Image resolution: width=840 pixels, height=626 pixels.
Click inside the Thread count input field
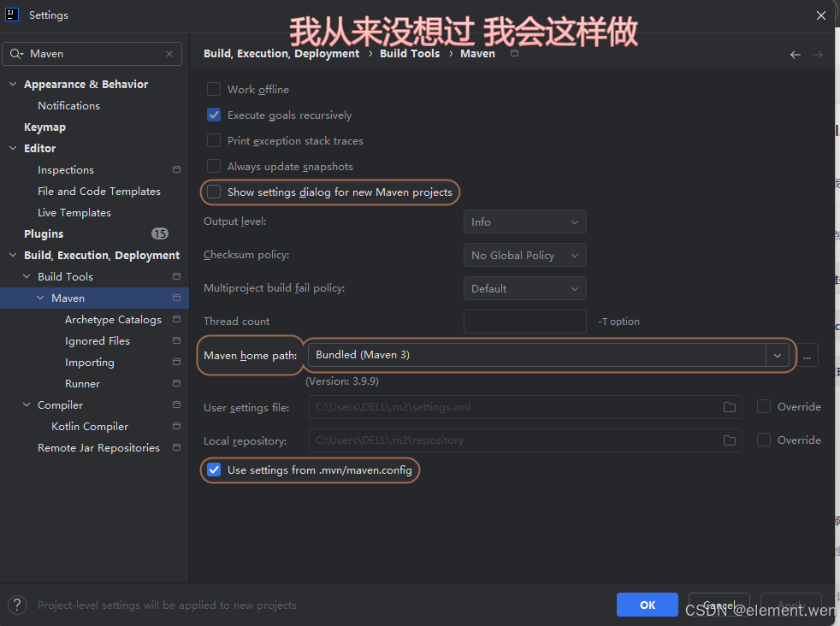pyautogui.click(x=524, y=321)
